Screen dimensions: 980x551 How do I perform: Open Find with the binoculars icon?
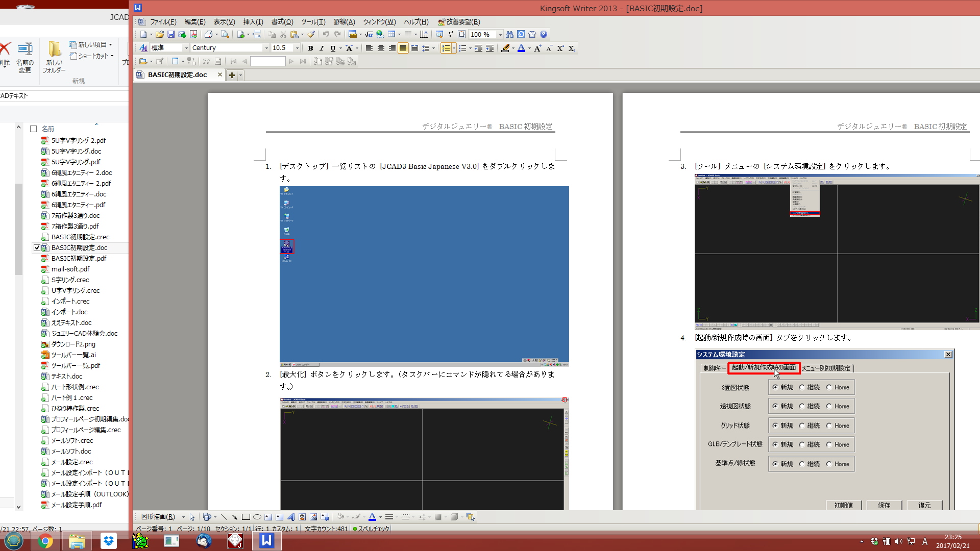509,35
